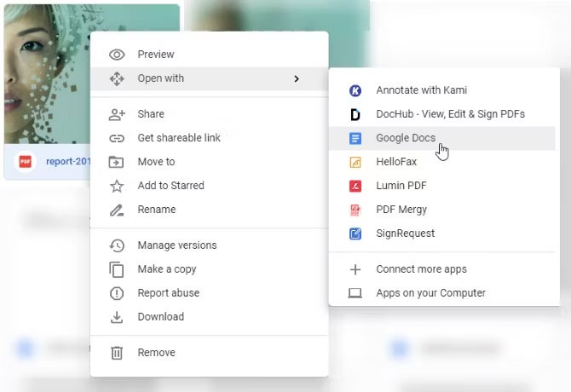Choose Add to Starred
Screen dimensions: 571x392
tap(210, 186)
